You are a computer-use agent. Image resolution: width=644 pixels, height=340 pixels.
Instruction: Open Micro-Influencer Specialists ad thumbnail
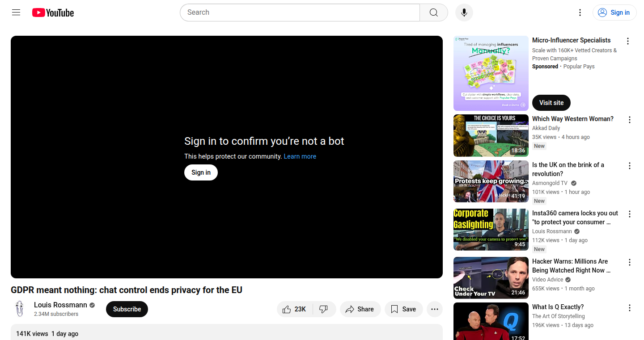coord(491,73)
